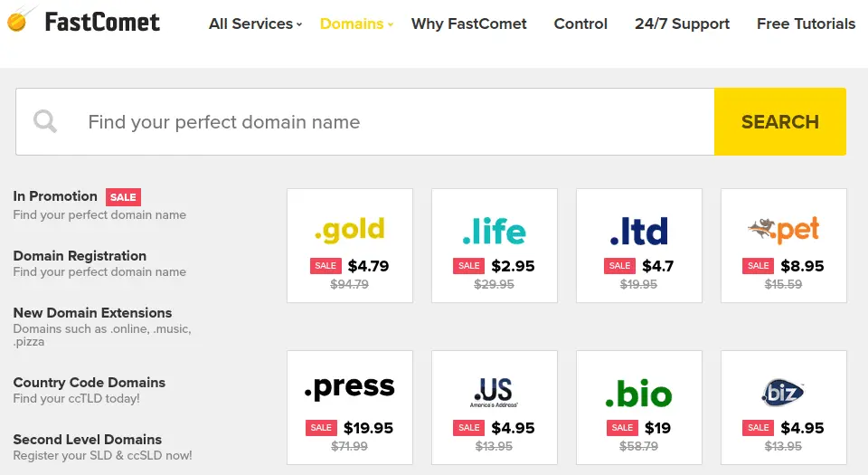
Task: Expand the All Services dropdown menu
Action: click(x=255, y=24)
